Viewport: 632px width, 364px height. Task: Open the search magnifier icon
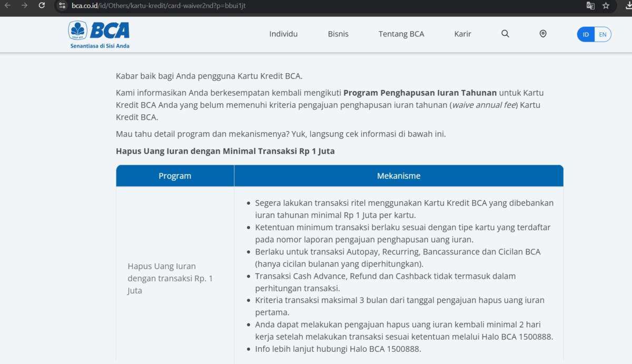coord(505,34)
